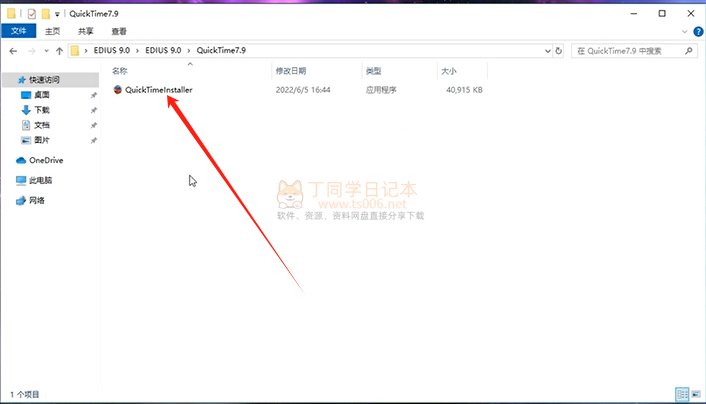Click folder icon at title bar start
706x404 pixels.
click(x=11, y=14)
